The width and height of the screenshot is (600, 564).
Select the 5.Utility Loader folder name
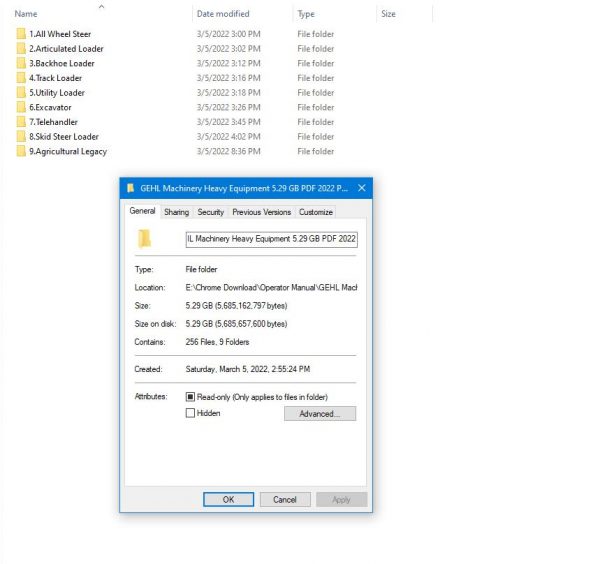[57, 93]
